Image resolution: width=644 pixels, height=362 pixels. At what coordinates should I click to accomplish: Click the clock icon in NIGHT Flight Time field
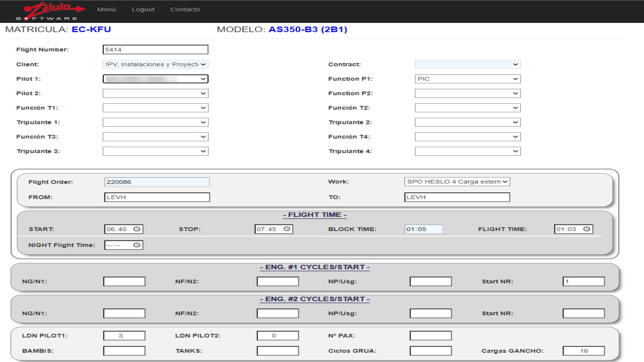tap(137, 245)
